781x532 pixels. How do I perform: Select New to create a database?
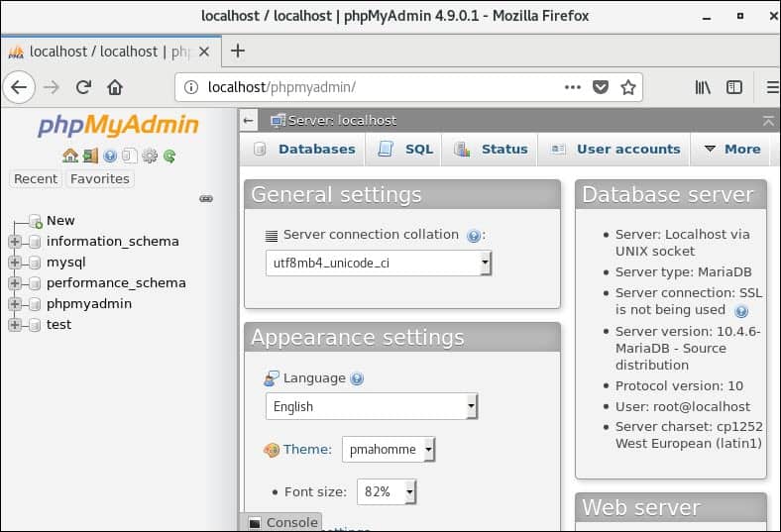(x=60, y=221)
